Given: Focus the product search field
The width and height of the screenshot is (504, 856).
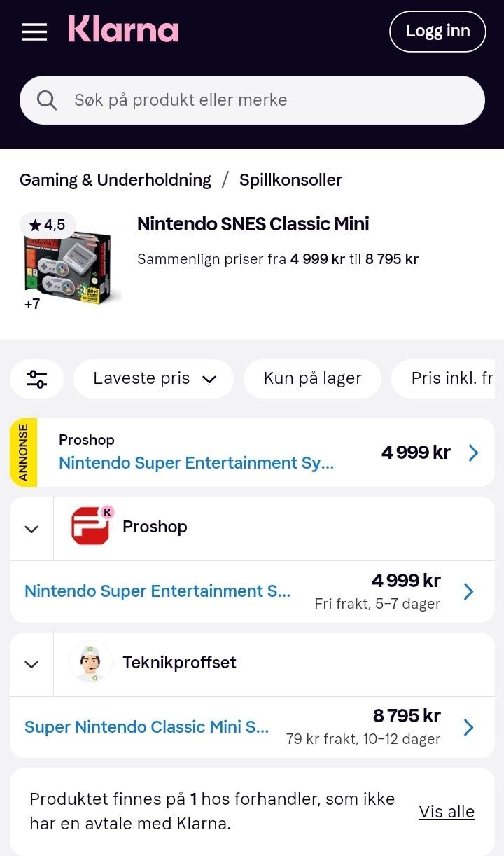Looking at the screenshot, I should click(x=252, y=100).
